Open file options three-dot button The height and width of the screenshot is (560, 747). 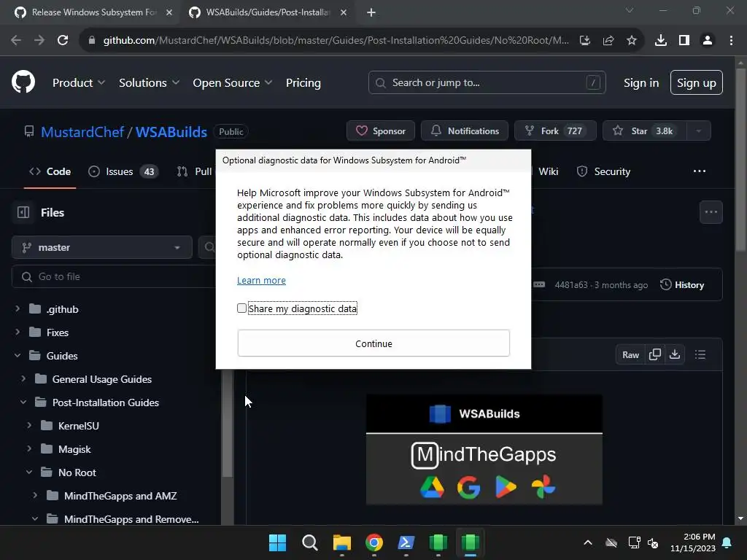point(711,212)
